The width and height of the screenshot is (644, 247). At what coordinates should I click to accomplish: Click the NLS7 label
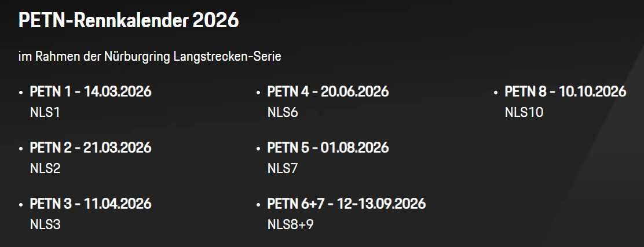tap(283, 168)
